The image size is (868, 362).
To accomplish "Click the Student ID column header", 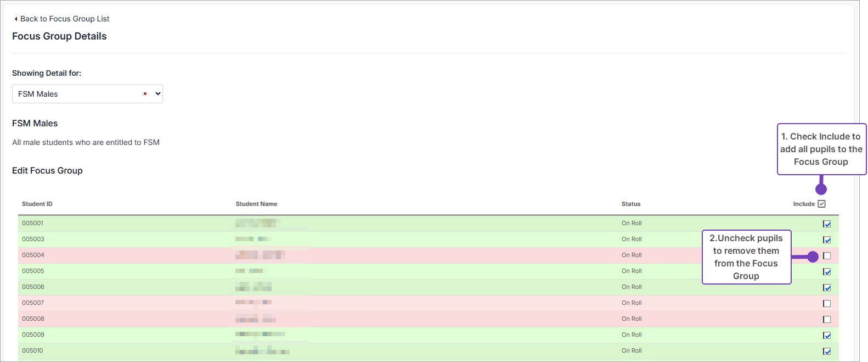I will [x=37, y=204].
